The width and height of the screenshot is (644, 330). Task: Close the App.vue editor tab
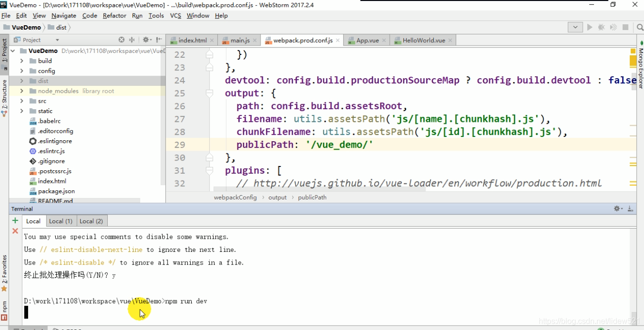tap(384, 40)
